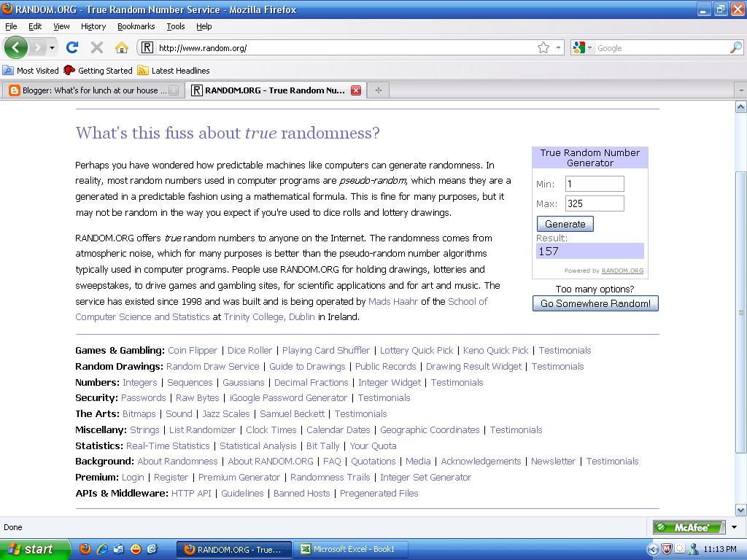The width and height of the screenshot is (747, 560).
Task: Open the Getting Started bookmark
Action: [98, 71]
